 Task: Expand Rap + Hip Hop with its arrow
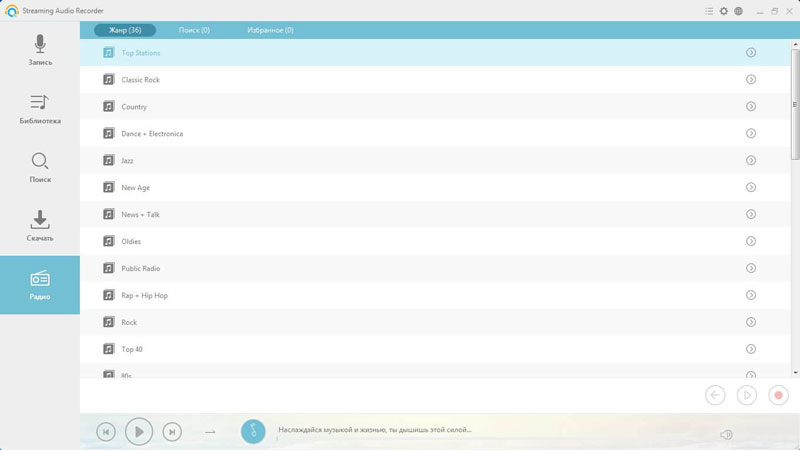(751, 295)
